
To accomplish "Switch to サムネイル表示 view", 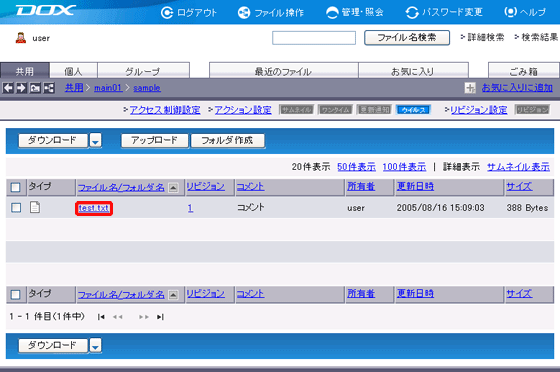I will click(518, 167).
